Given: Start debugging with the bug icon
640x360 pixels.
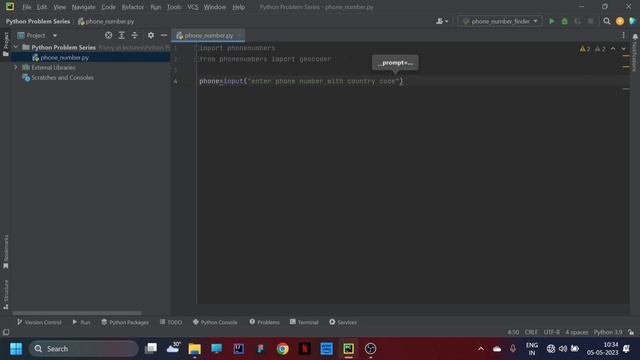Looking at the screenshot, I should click(x=564, y=21).
